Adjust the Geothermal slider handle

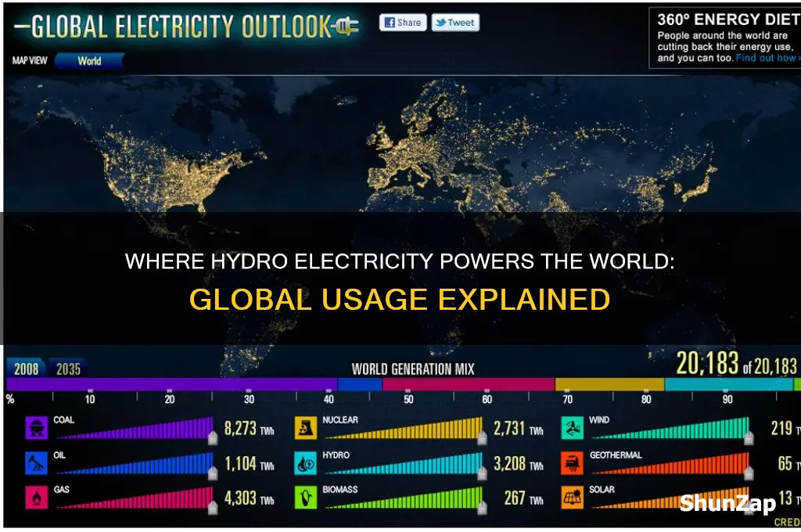[749, 473]
